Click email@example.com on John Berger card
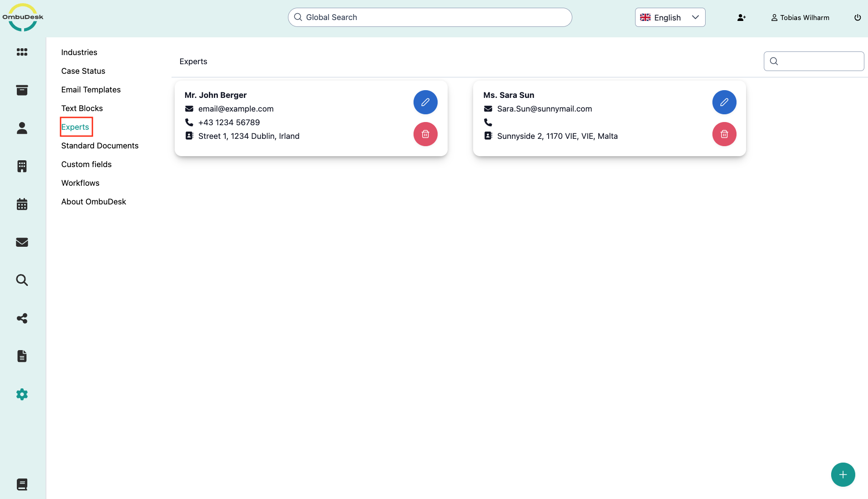The height and width of the screenshot is (499, 868). pyautogui.click(x=236, y=109)
